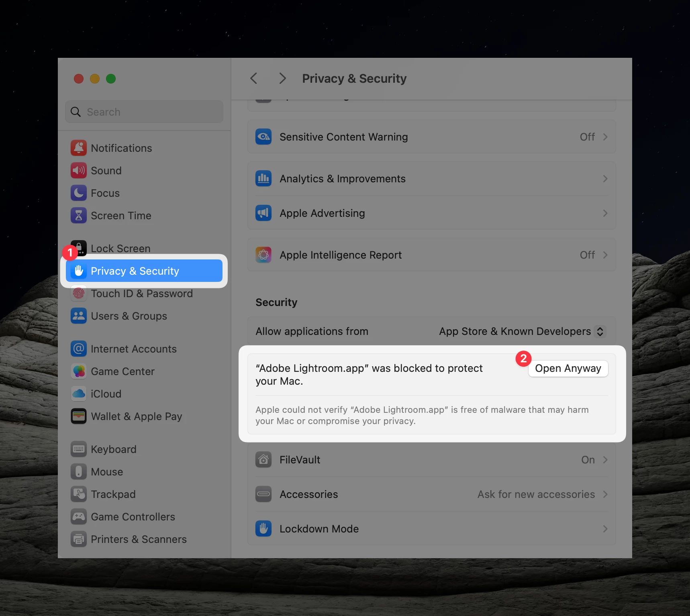Expand Accessories row chevron

[x=605, y=494]
